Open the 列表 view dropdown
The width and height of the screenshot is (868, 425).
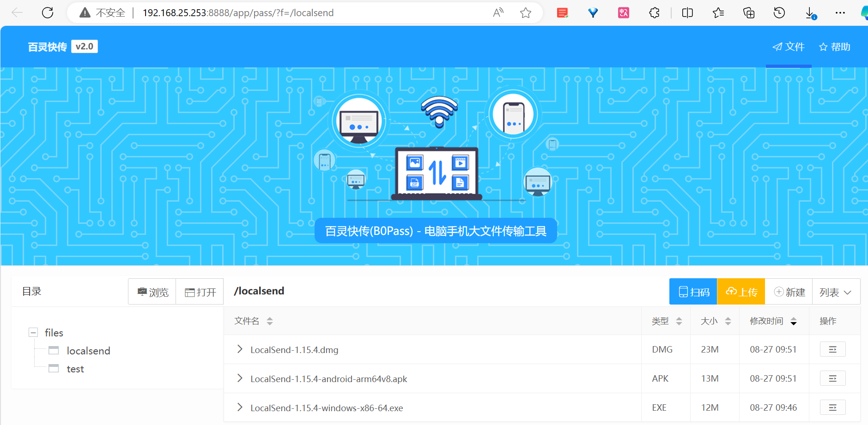835,292
